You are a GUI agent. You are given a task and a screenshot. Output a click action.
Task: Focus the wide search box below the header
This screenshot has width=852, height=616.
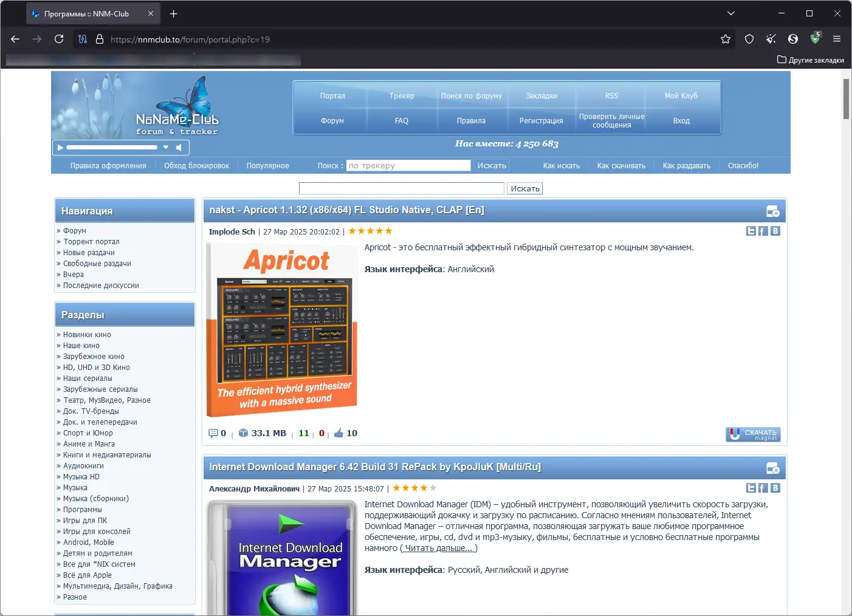402,188
